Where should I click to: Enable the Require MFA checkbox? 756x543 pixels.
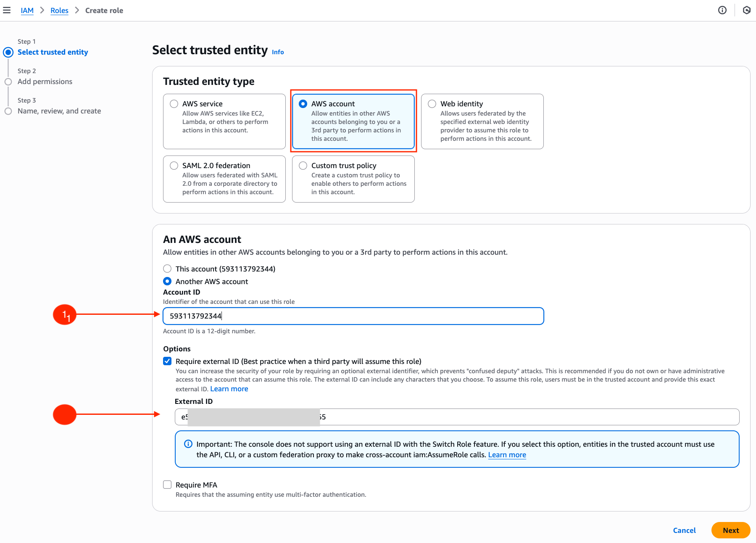(167, 485)
